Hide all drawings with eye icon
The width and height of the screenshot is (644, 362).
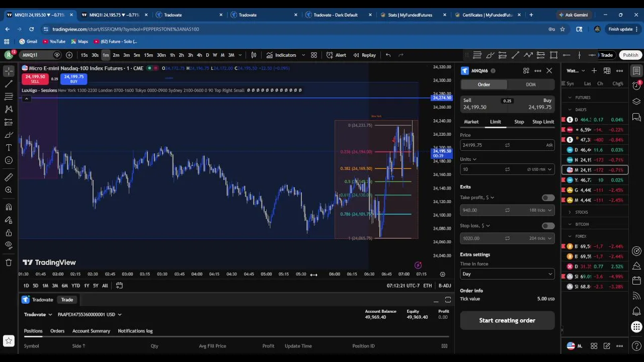[9, 245]
